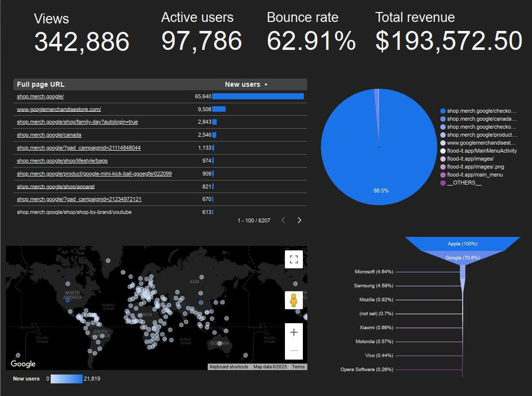
Task: Click the (not set) (0.7%) funnel label
Action: [x=376, y=314]
